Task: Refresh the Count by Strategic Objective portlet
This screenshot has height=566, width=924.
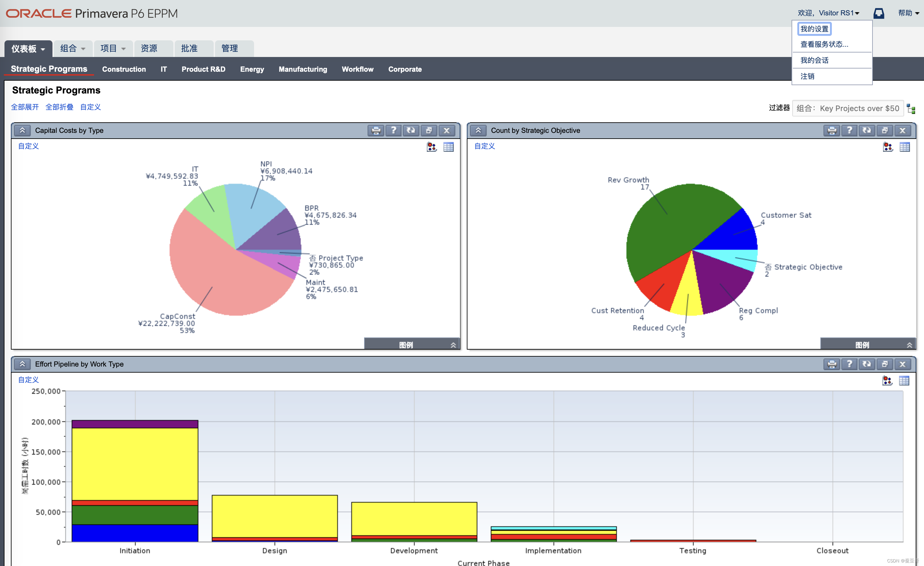Action: coord(867,130)
